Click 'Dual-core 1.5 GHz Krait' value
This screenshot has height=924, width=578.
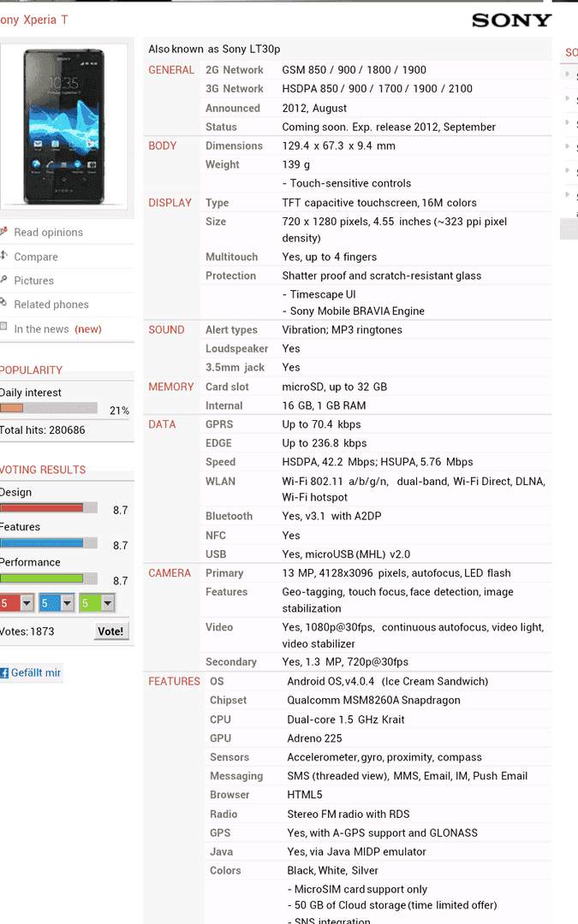[346, 720]
